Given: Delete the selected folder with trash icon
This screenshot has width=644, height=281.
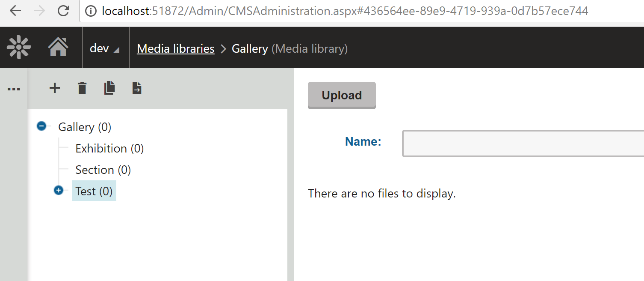Looking at the screenshot, I should [82, 88].
